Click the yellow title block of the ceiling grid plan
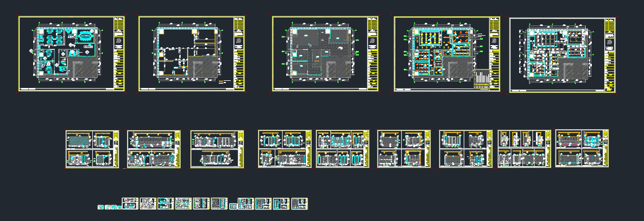The width and height of the screenshot is (644, 221). point(610,55)
